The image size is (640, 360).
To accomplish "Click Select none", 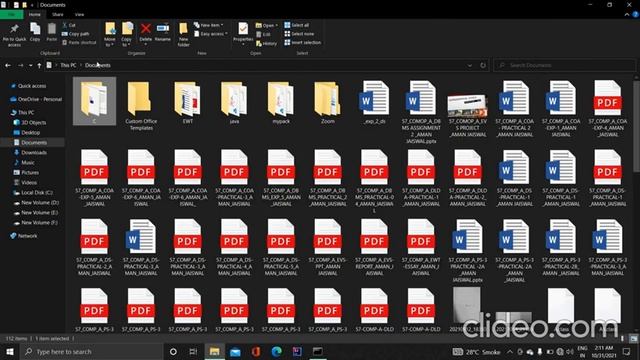I will coord(299,34).
